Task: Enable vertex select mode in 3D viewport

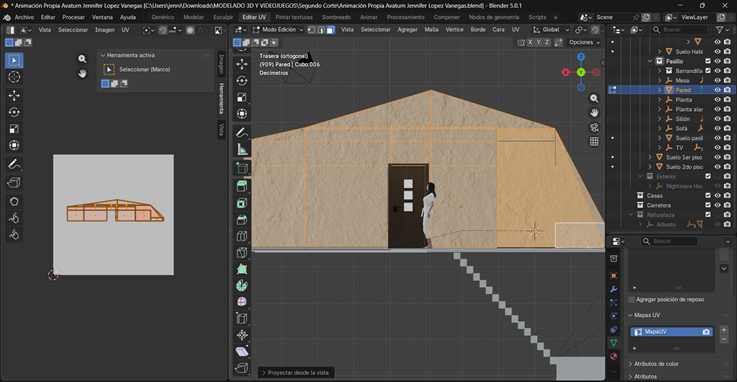Action: pos(311,30)
